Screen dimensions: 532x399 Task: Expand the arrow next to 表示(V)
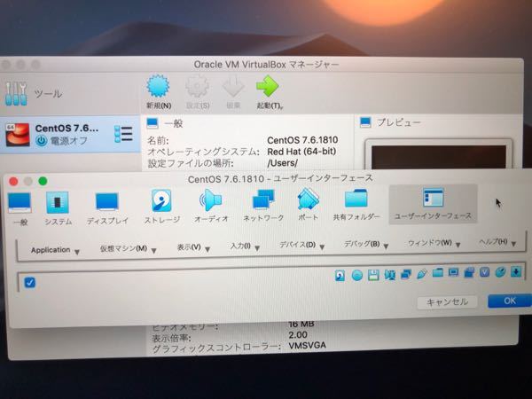tap(207, 249)
